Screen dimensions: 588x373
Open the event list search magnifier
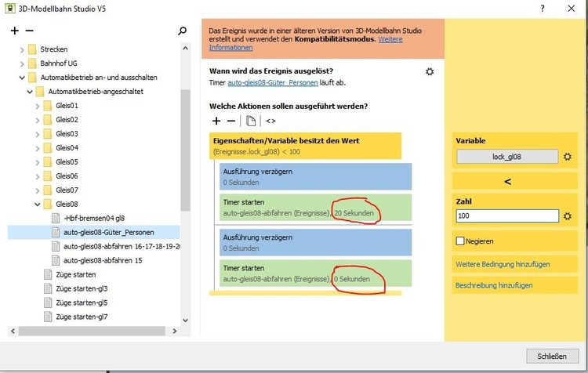(182, 31)
